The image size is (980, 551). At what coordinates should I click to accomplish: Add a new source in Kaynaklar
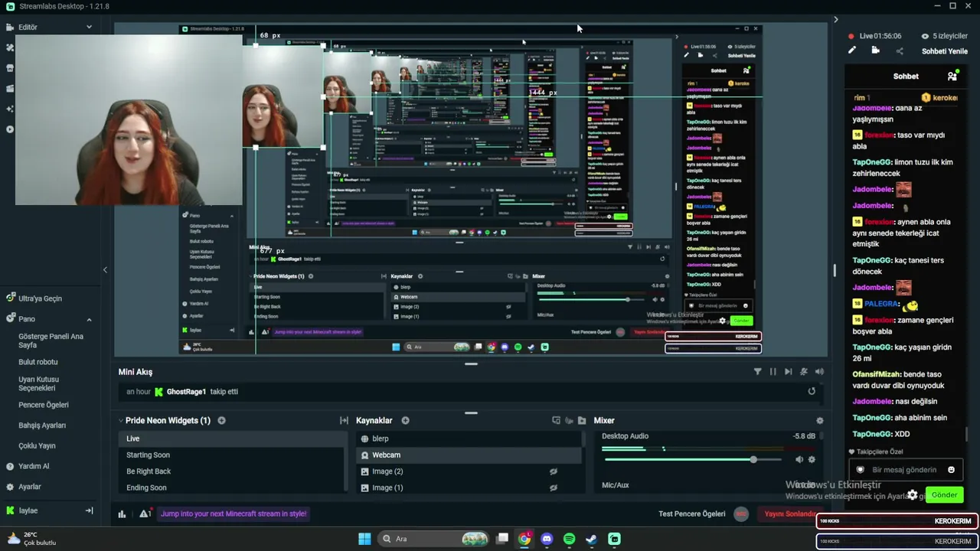tap(405, 420)
